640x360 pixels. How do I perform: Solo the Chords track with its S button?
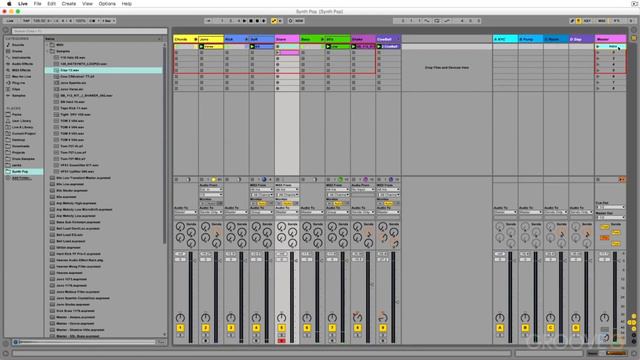click(180, 335)
